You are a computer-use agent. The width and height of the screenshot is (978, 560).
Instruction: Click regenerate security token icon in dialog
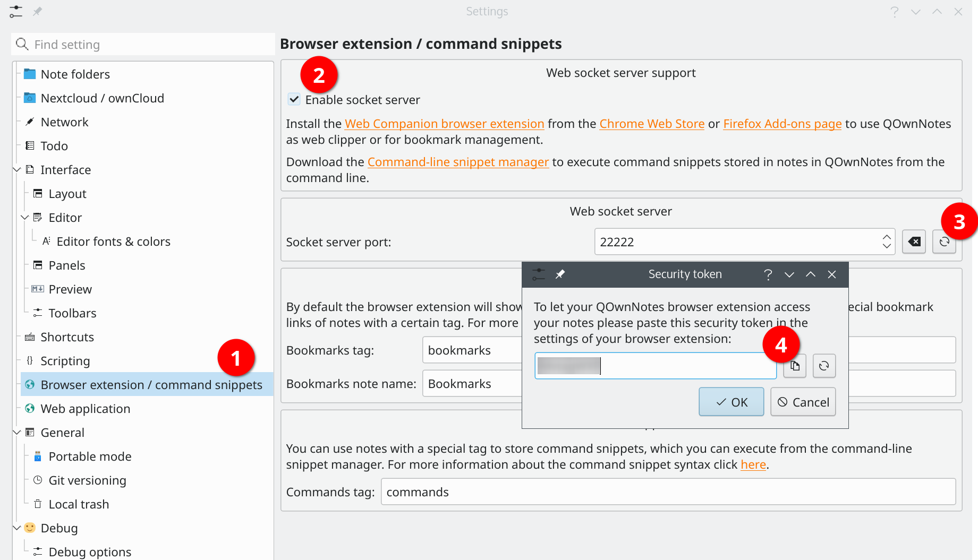[x=824, y=366]
